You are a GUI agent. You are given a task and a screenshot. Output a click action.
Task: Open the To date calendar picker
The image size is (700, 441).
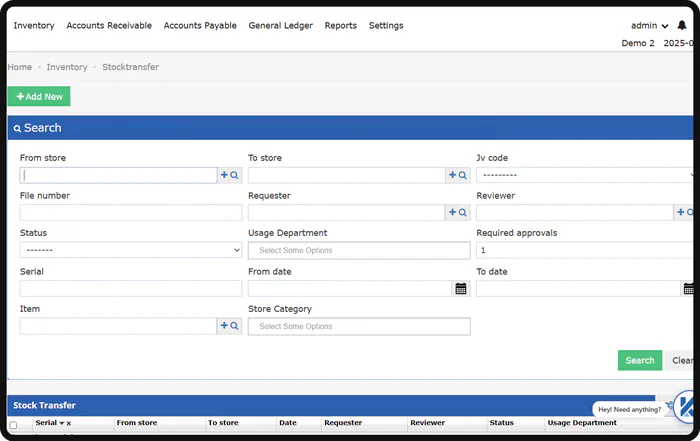pyautogui.click(x=688, y=289)
